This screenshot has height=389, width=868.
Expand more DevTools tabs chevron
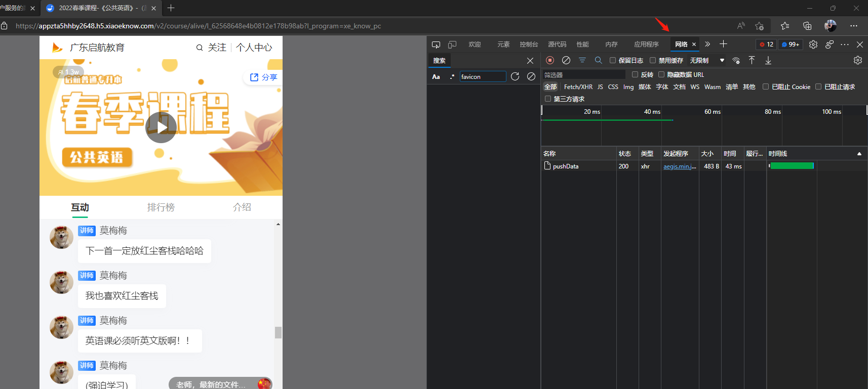707,45
